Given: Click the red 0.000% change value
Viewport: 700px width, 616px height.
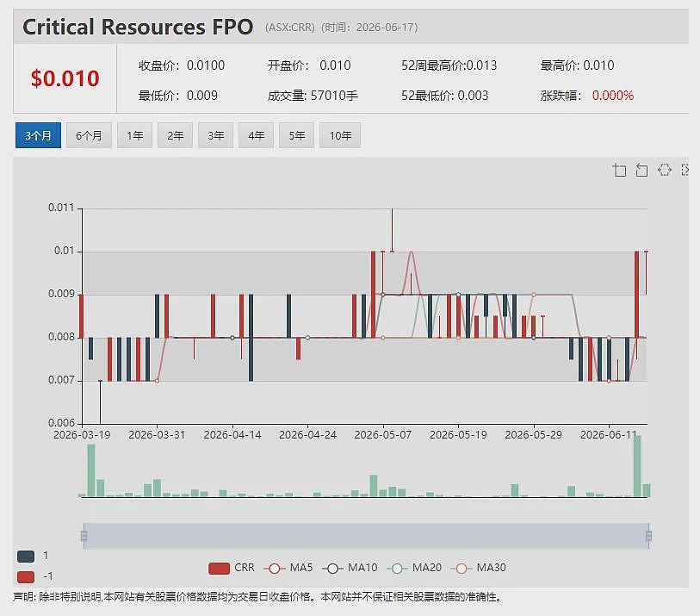Looking at the screenshot, I should (613, 96).
